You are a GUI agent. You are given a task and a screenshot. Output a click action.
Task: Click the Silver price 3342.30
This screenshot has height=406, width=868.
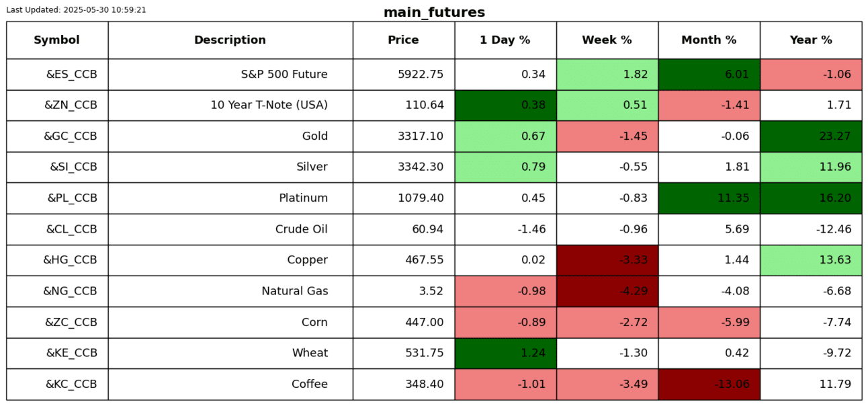click(421, 167)
